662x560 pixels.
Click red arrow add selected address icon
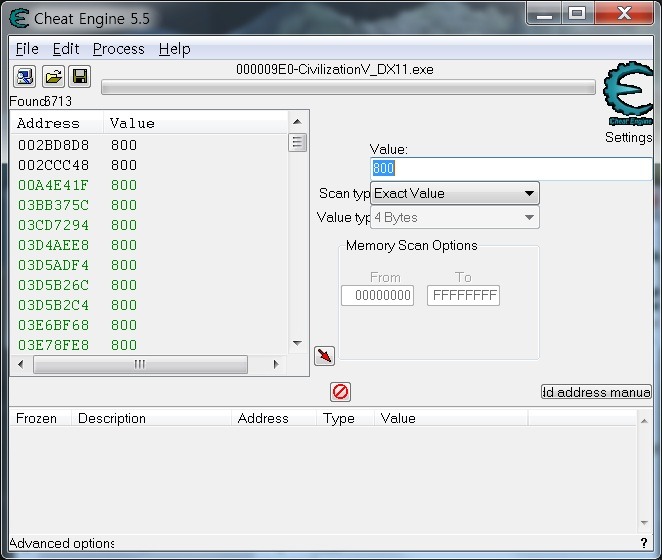324,356
